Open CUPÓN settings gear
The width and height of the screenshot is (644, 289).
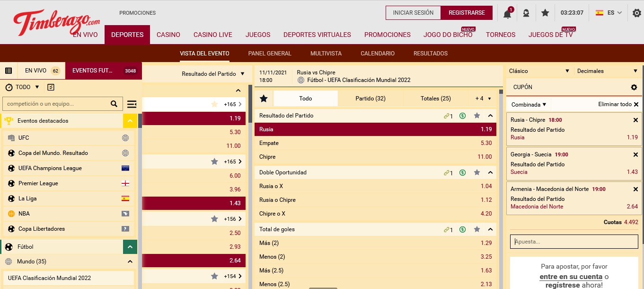pos(634,87)
